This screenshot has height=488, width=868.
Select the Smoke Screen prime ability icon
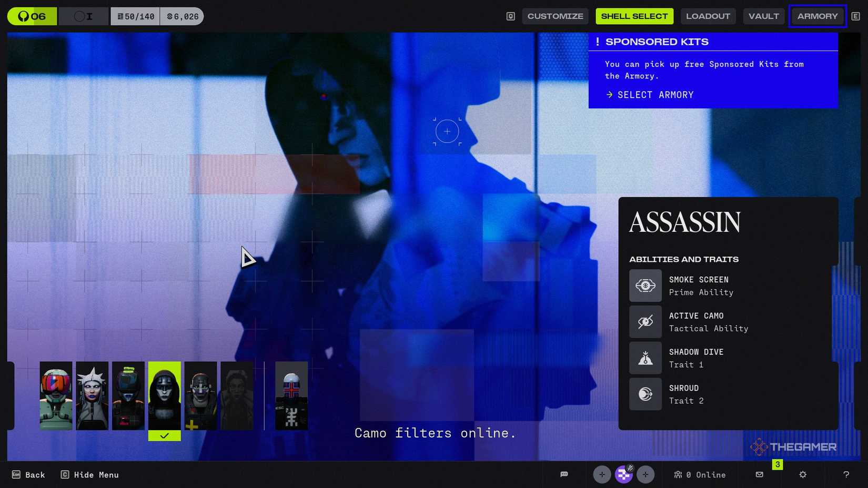[x=645, y=286]
